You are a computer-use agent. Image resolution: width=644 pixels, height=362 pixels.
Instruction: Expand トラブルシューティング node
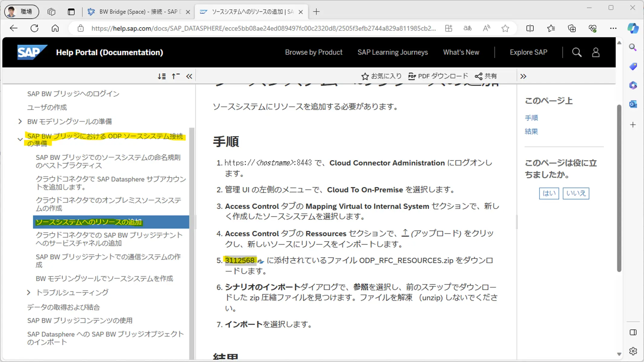pyautogui.click(x=28, y=293)
